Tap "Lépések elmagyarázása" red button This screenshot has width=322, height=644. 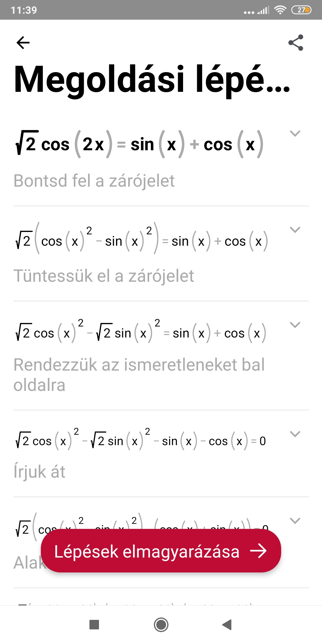pos(161,551)
